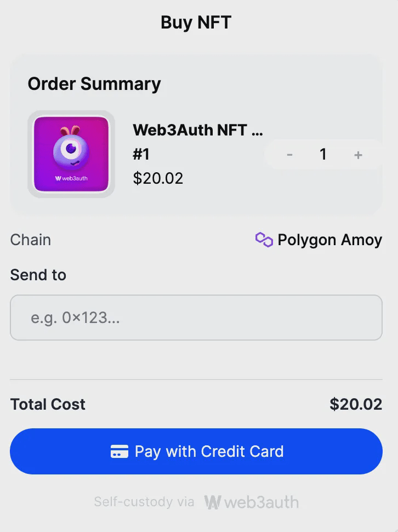Click the $20.02 item price
398x532 pixels.
158,178
